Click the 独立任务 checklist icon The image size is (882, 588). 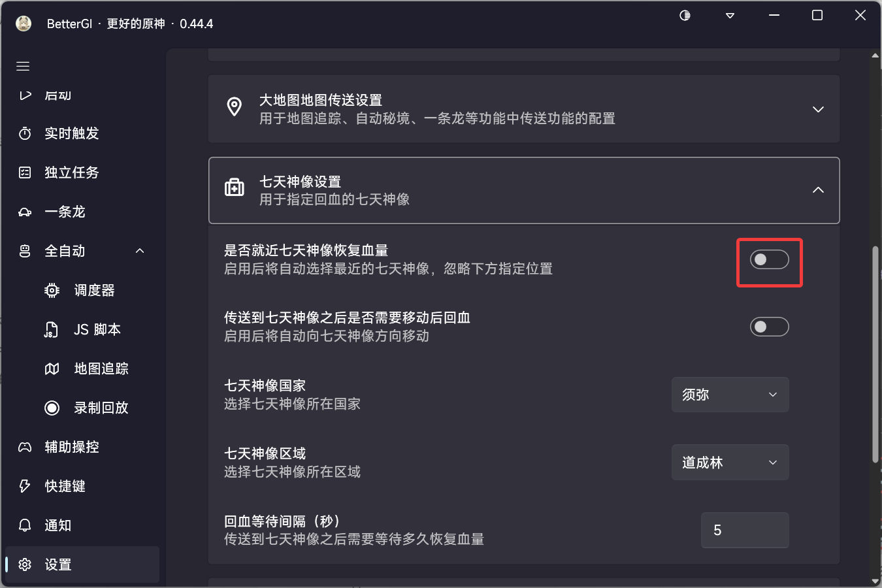point(25,172)
